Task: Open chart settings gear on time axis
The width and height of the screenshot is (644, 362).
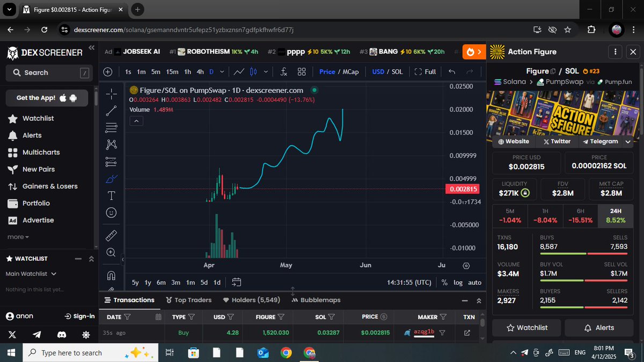Action: tap(466, 265)
